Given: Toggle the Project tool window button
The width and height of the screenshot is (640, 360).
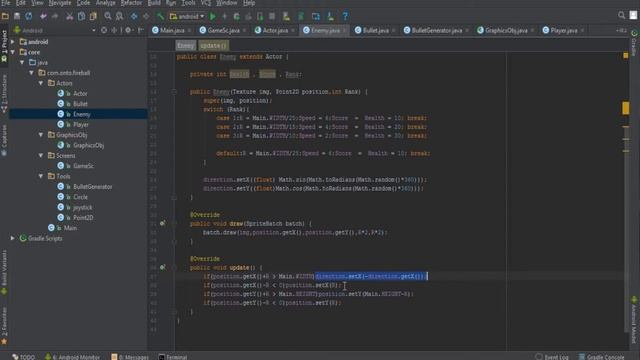Looking at the screenshot, I should (x=4, y=45).
